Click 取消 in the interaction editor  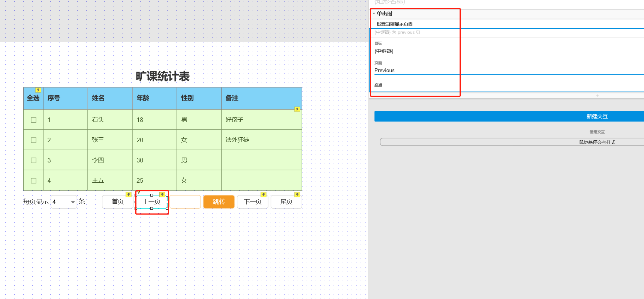coord(378,85)
